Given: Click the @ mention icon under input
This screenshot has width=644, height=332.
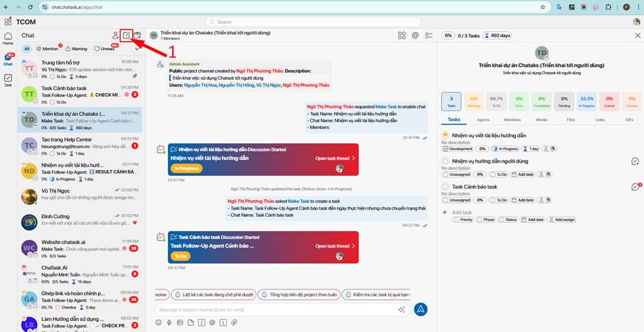Looking at the screenshot, I should click(x=212, y=322).
